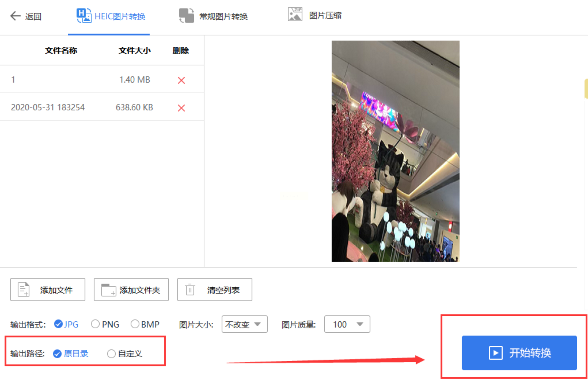Click the ZIP image compression icon
Screen dimensions: 588x382
click(295, 14)
